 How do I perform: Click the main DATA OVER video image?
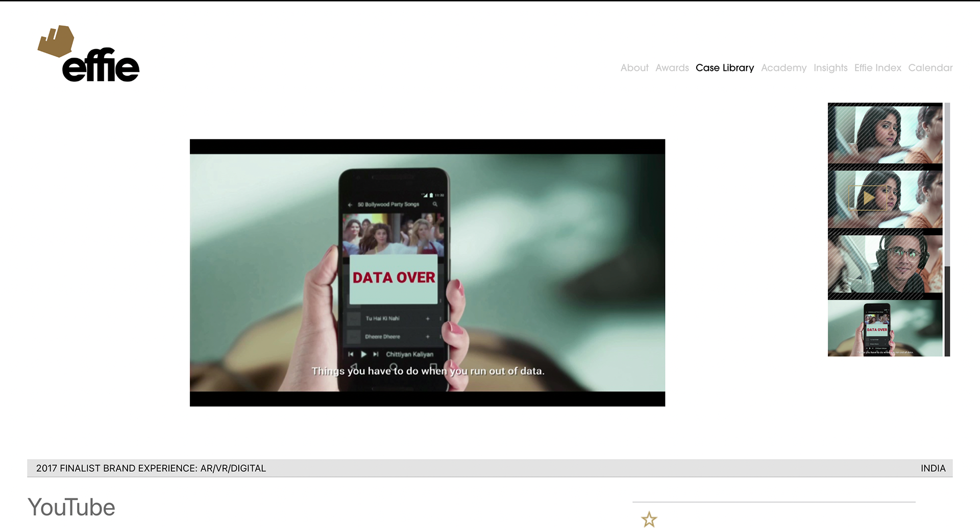pyautogui.click(x=427, y=273)
